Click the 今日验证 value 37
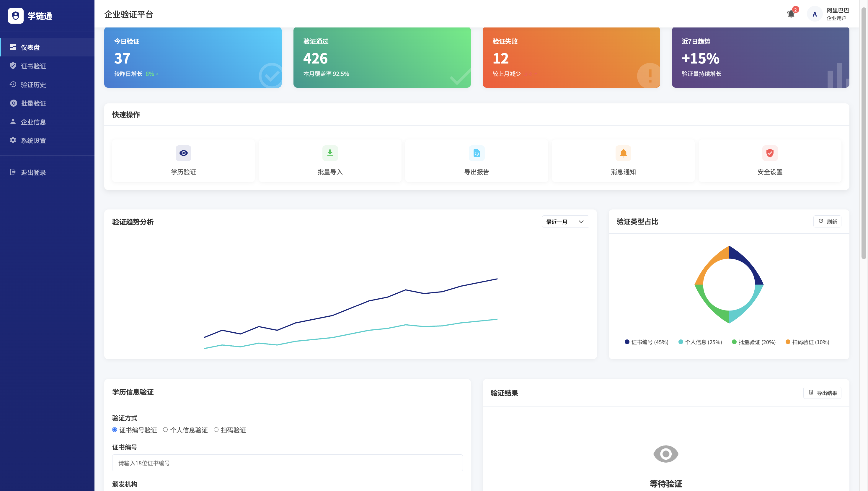This screenshot has width=868, height=491. pos(122,58)
